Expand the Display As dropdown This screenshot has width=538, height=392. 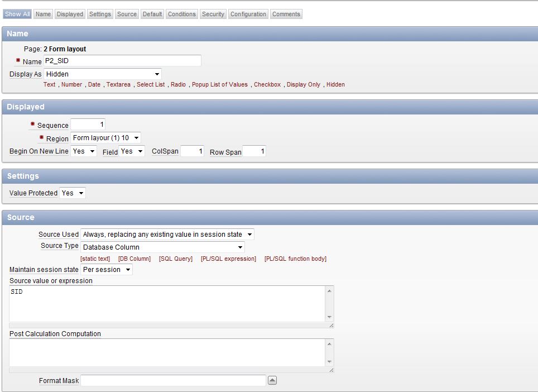[103, 74]
